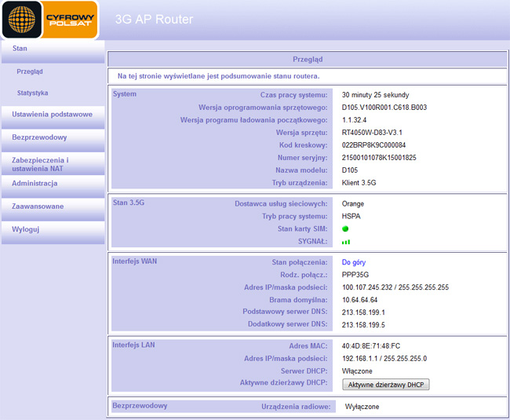This screenshot has width=510, height=420.
Task: Go to Administracja section
Action: (35, 184)
